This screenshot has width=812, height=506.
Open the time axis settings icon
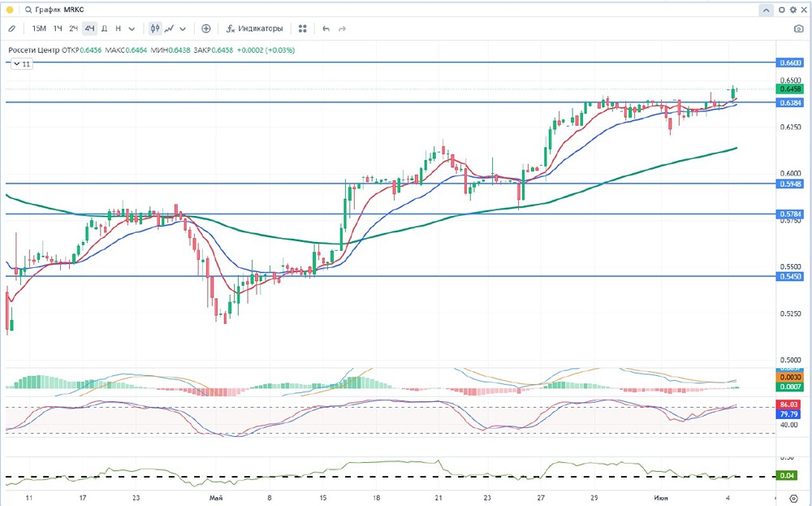[793, 498]
